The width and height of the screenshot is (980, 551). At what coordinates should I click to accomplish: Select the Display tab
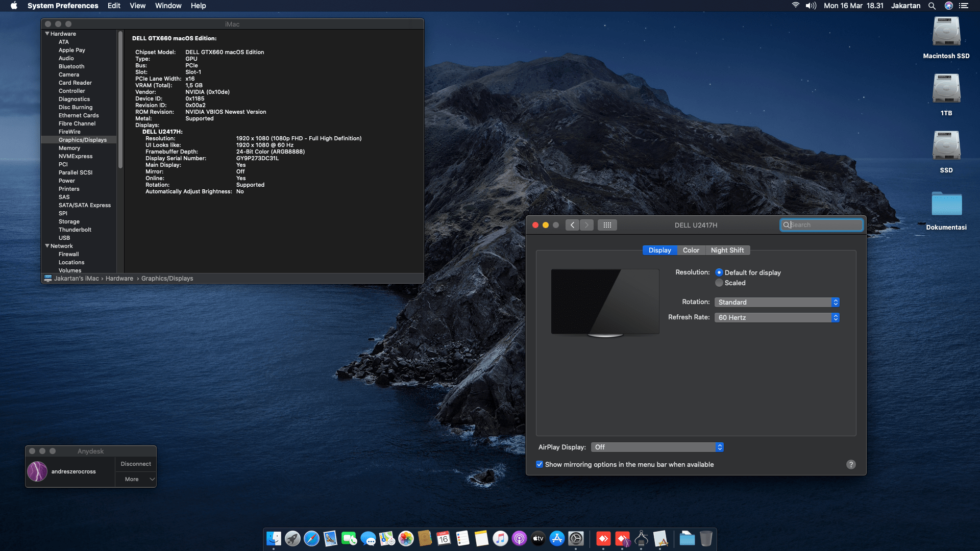tap(659, 250)
